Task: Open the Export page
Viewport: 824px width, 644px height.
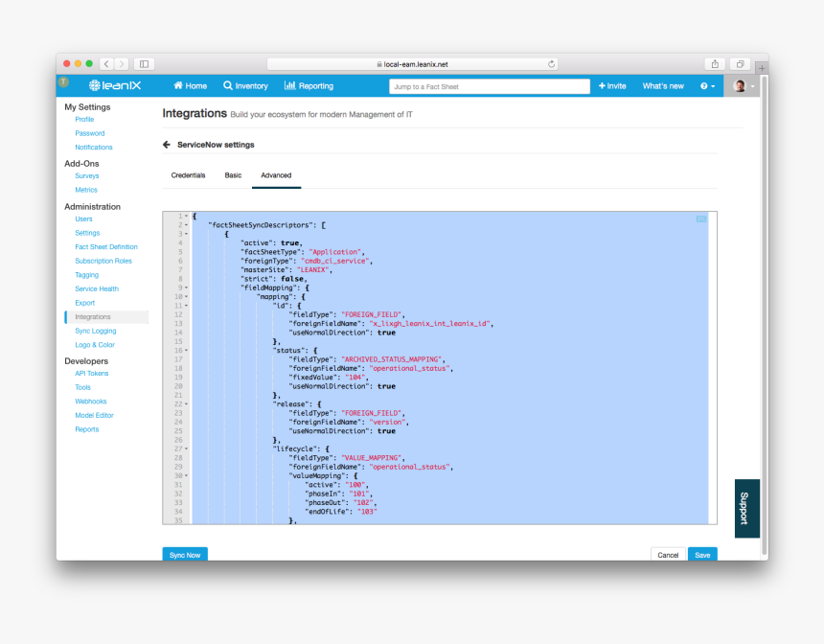Action: tap(84, 303)
